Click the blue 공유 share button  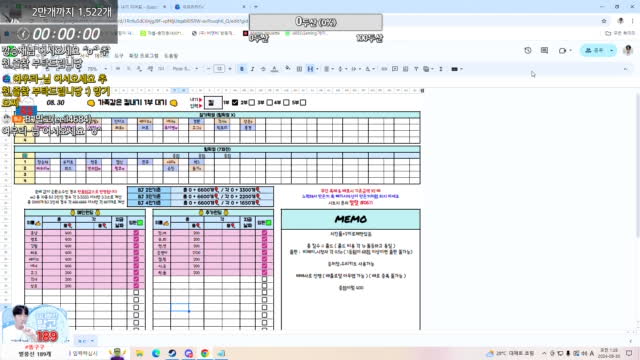click(594, 50)
